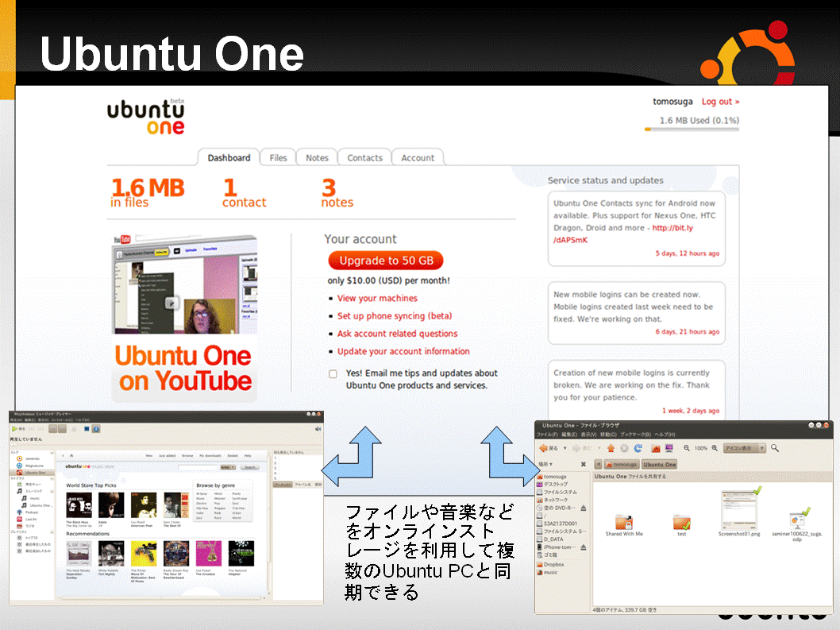This screenshot has width=840, height=630.
Task: Open the Account tab
Action: pyautogui.click(x=418, y=157)
